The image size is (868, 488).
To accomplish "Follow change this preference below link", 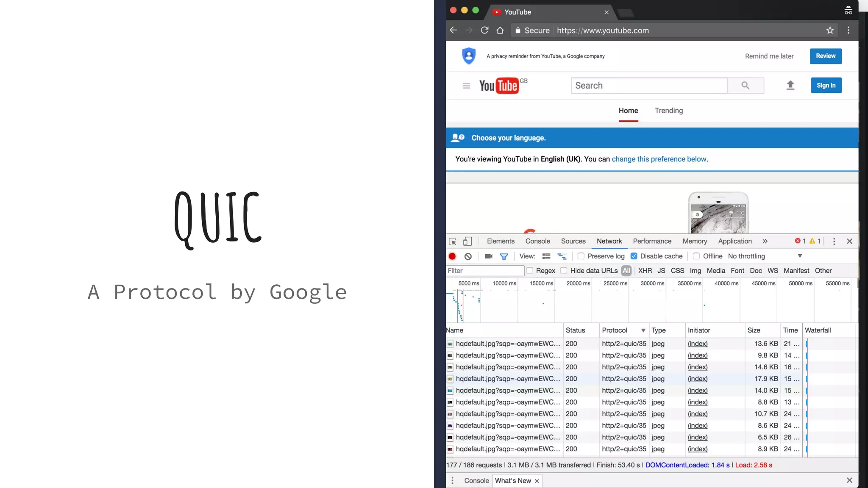I will pos(659,159).
